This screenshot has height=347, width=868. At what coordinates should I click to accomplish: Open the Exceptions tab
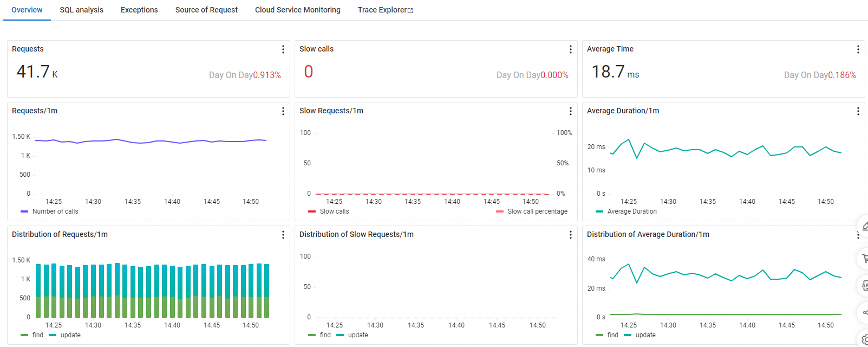click(x=139, y=10)
